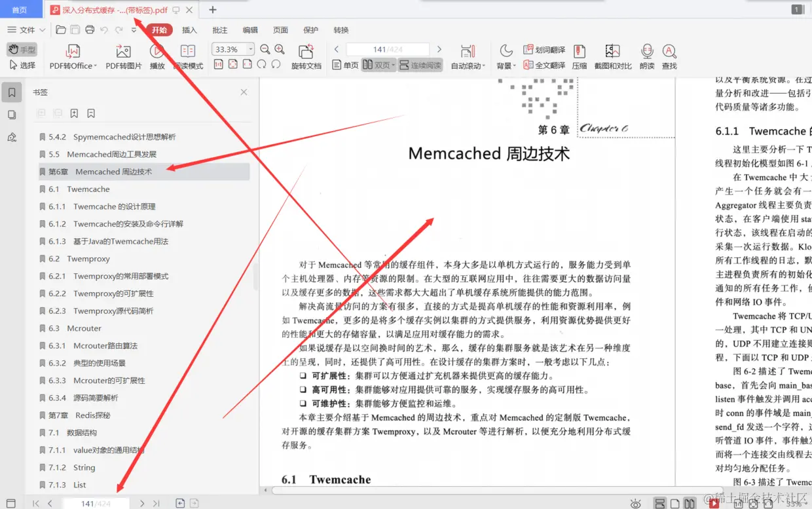Open the annotation sidebar icon

(x=12, y=137)
